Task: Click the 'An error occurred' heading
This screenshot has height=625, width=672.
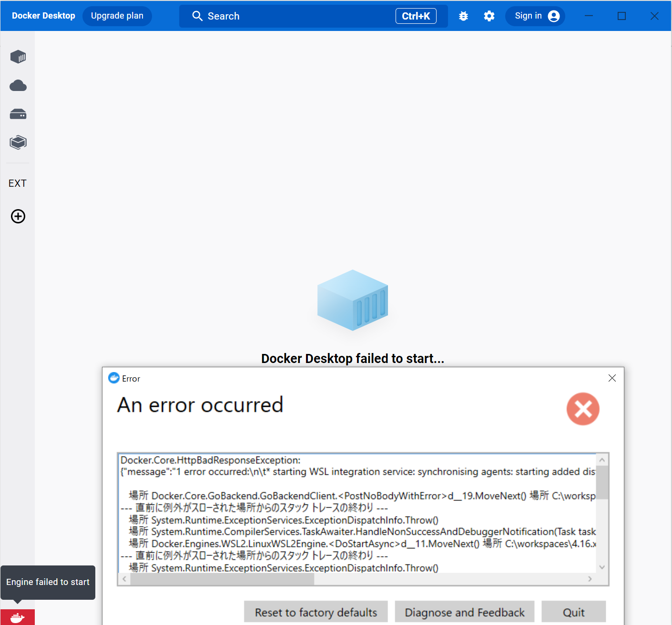Action: (x=200, y=405)
